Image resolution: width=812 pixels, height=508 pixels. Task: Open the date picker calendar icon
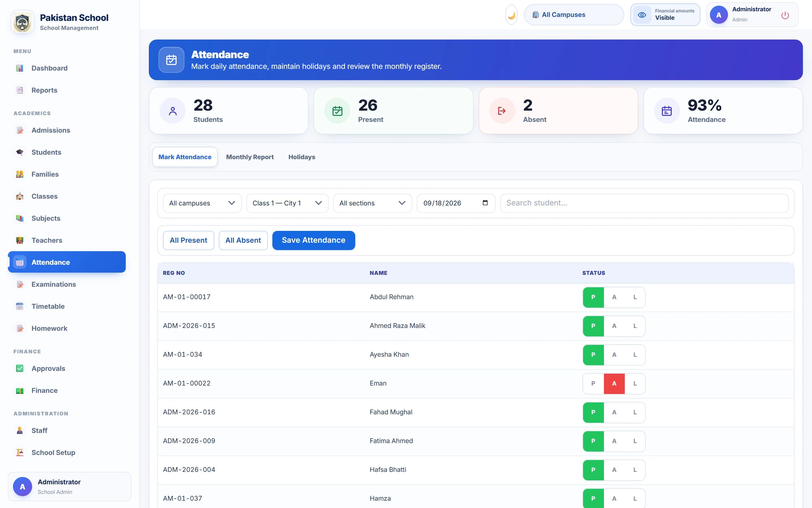485,203
